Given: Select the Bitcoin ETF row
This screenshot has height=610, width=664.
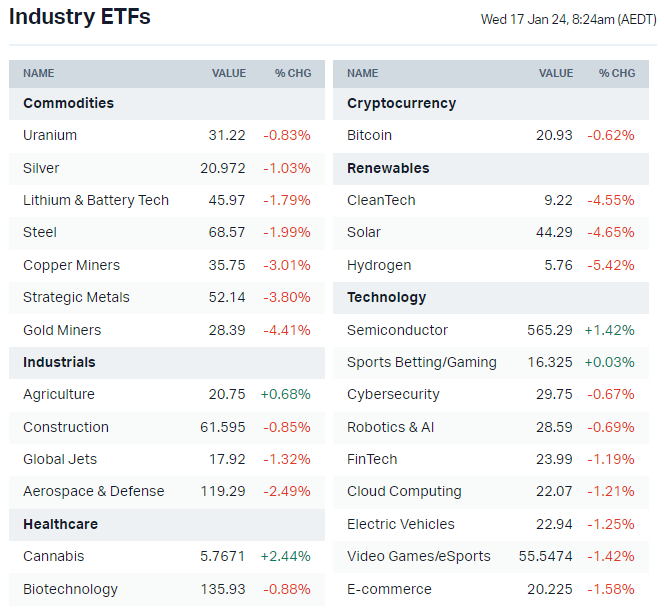Looking at the screenshot, I should click(369, 135).
